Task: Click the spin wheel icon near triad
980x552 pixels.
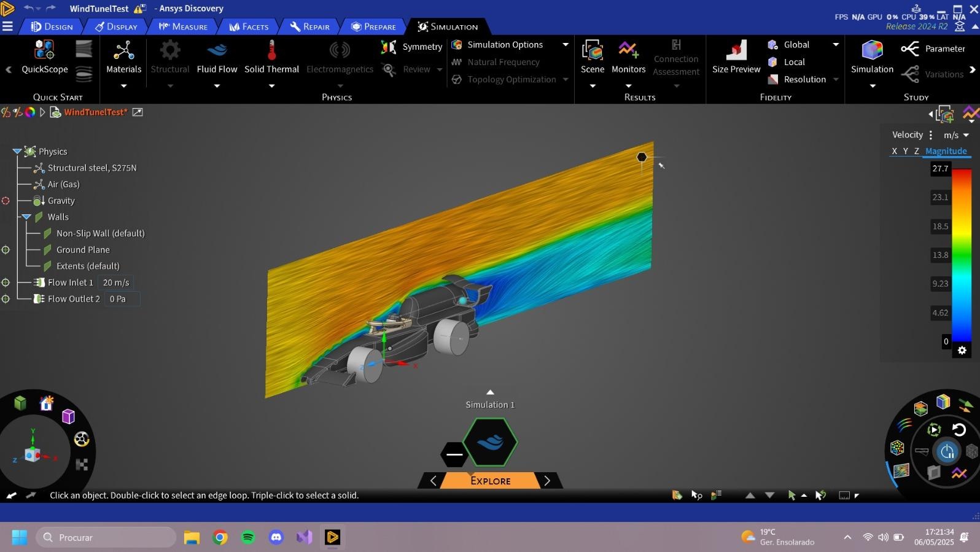Action: point(82,439)
